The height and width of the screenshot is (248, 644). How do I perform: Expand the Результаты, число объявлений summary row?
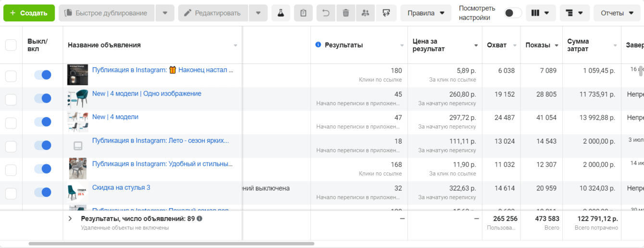70,219
